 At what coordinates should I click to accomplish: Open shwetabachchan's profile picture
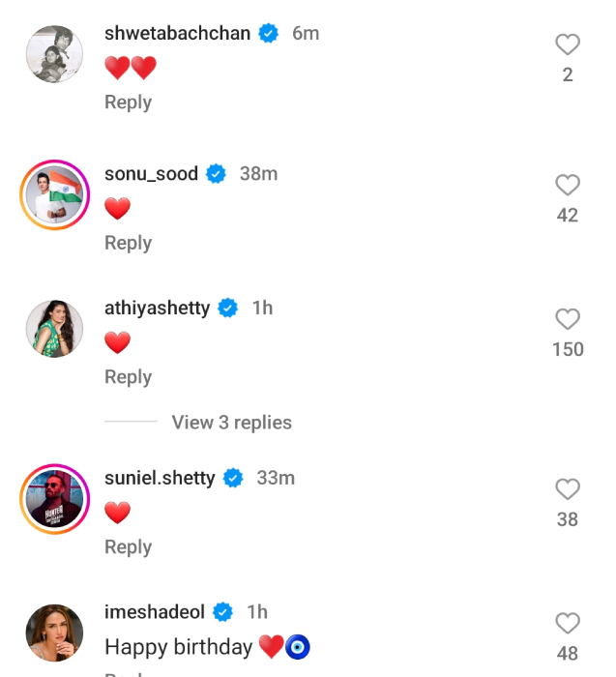coord(54,55)
